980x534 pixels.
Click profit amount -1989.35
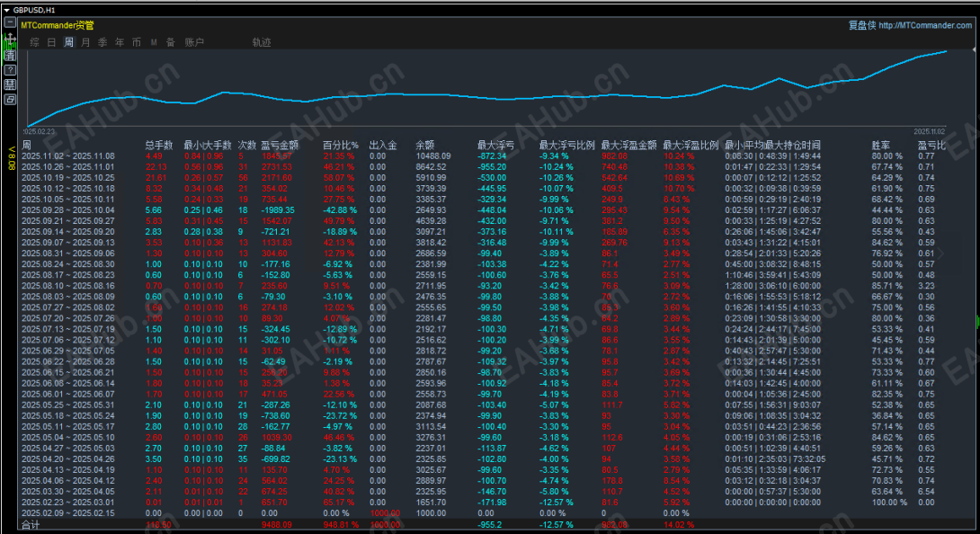tap(278, 210)
